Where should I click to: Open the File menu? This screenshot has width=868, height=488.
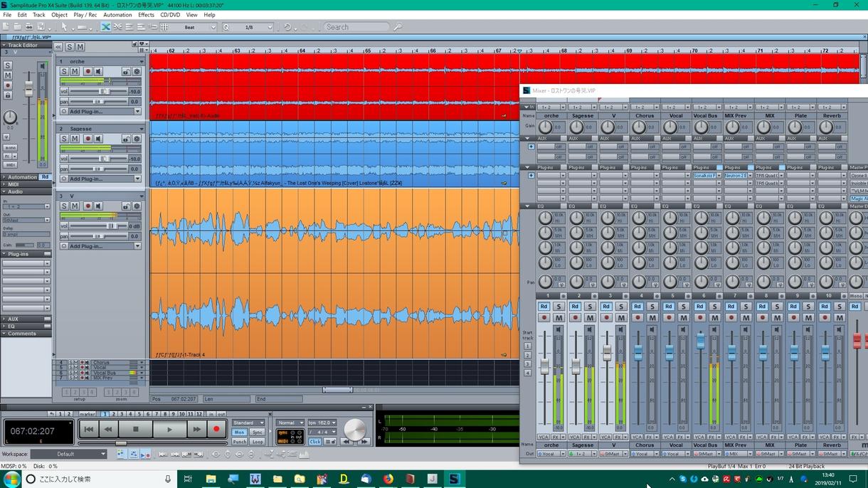(x=7, y=14)
